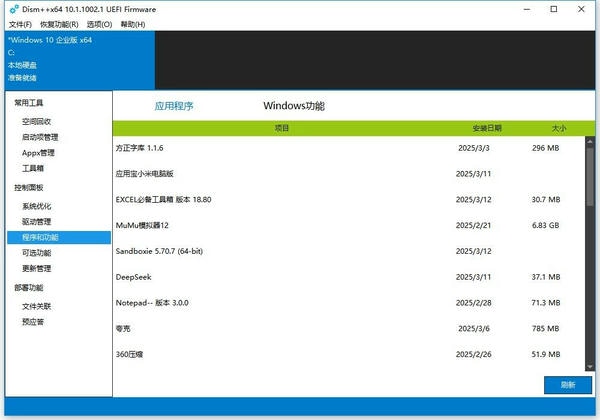The height and width of the screenshot is (420, 600).
Task: Select the DeepSeek row
Action: click(x=349, y=277)
